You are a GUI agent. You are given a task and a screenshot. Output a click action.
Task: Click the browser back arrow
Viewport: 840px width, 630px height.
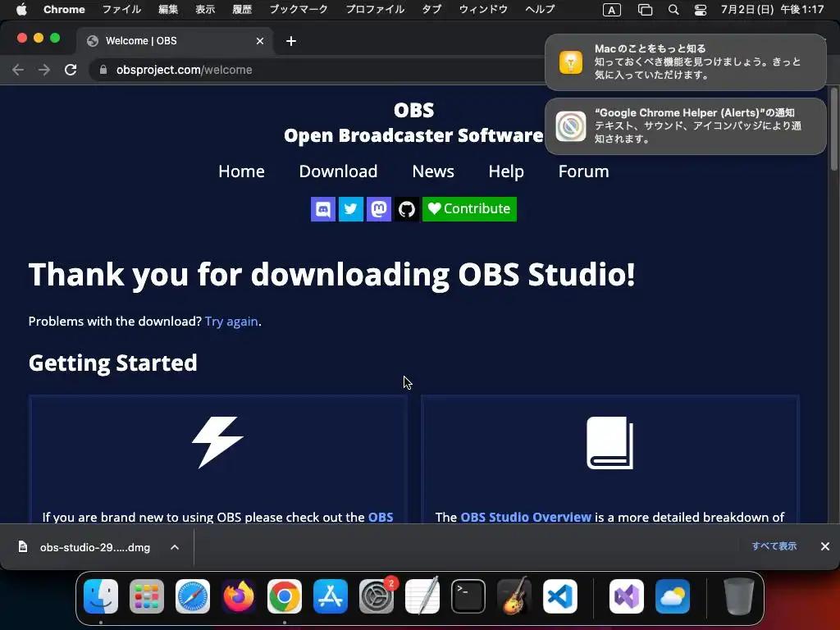tap(18, 70)
